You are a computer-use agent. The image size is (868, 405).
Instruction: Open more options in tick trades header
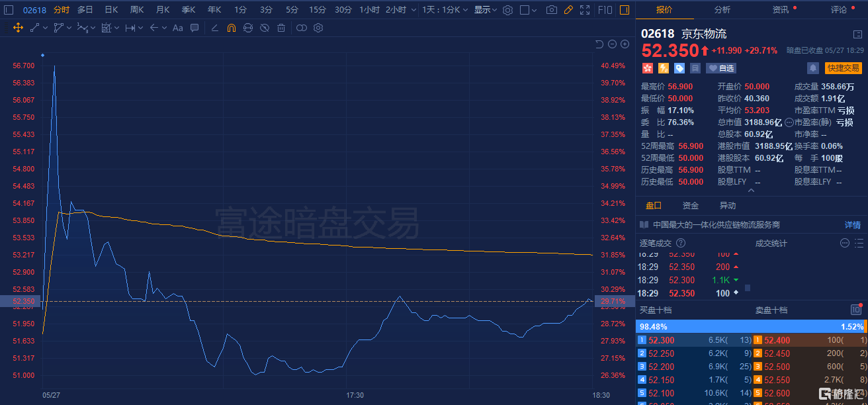click(844, 243)
